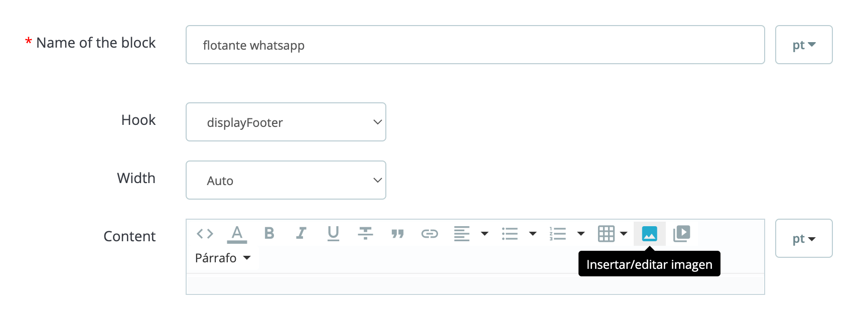Click the block name input field
Screen dimensions: 868x324
[x=475, y=45]
